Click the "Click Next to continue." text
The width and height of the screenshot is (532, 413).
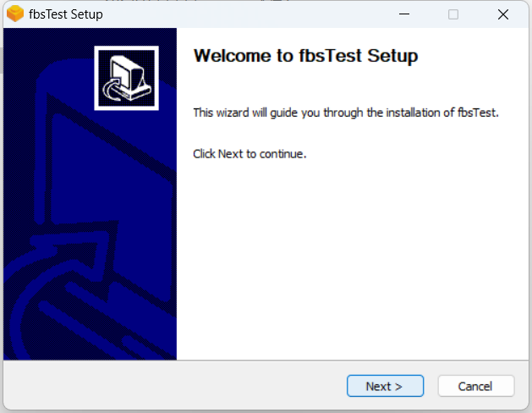click(x=250, y=154)
